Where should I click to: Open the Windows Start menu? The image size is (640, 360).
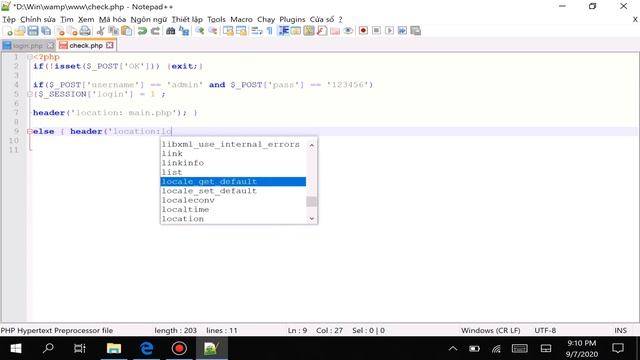coord(16,348)
